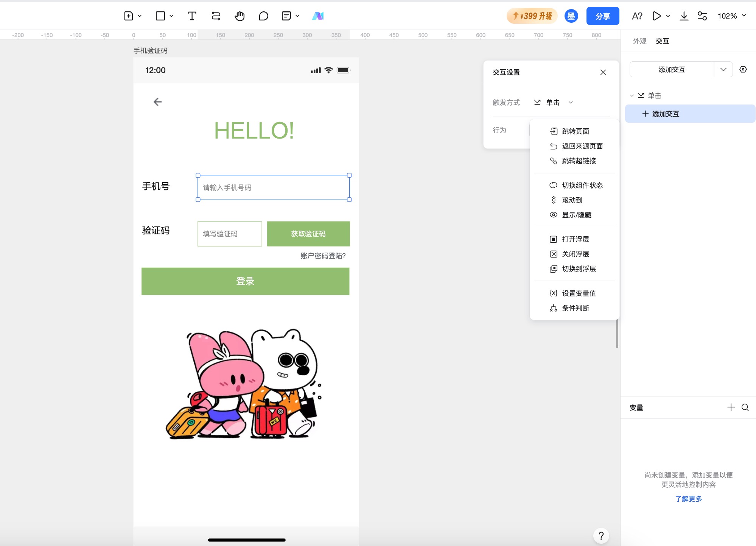Select the 手机号 label

pos(156,186)
